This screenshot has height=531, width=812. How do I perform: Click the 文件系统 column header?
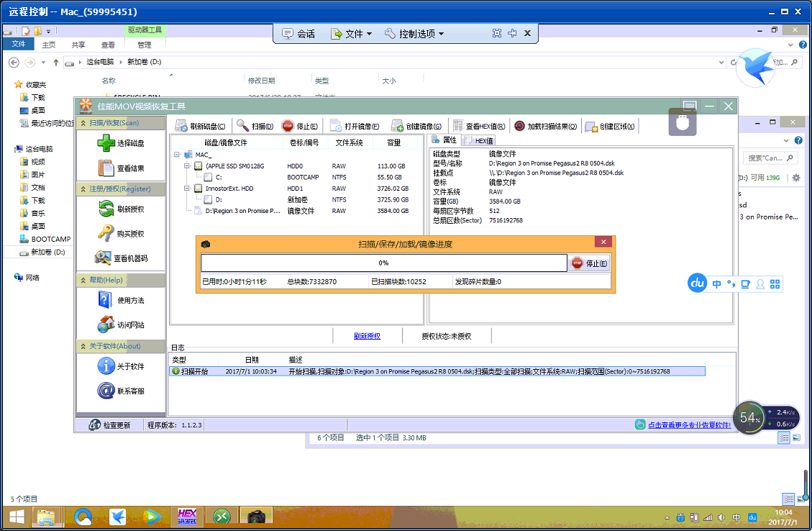click(349, 142)
